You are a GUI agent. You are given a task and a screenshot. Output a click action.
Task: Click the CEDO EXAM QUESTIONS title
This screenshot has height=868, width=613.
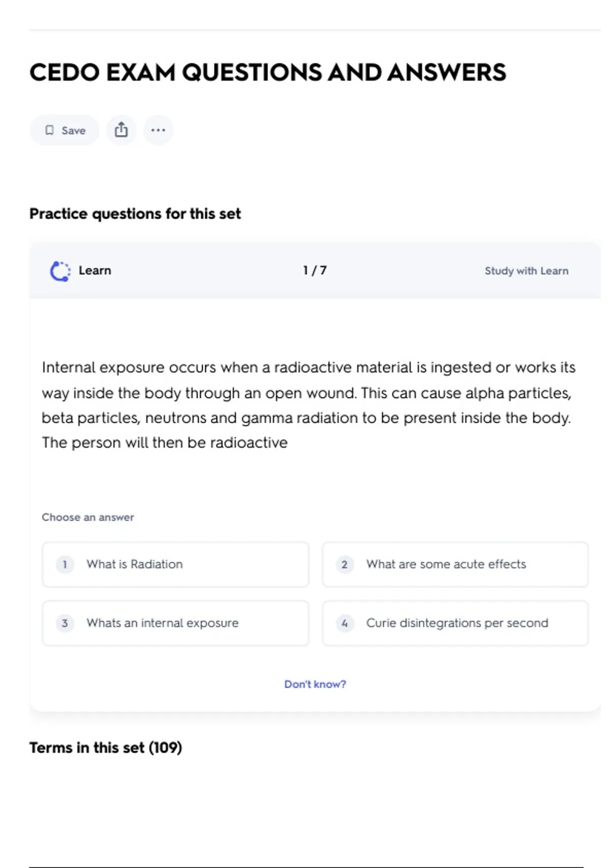point(268,73)
